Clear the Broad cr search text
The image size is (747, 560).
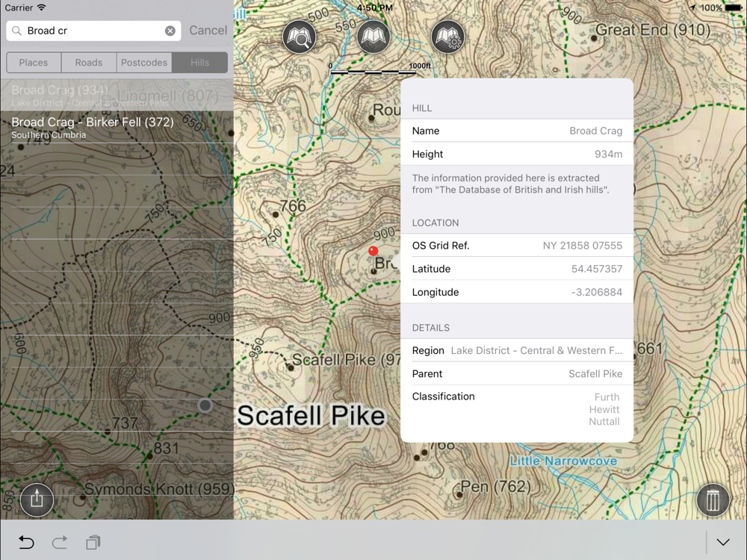[x=170, y=31]
